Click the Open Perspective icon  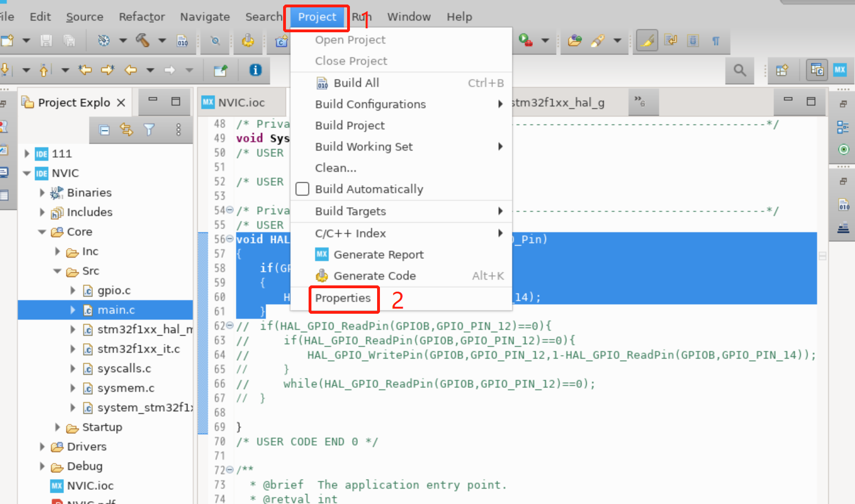[782, 70]
